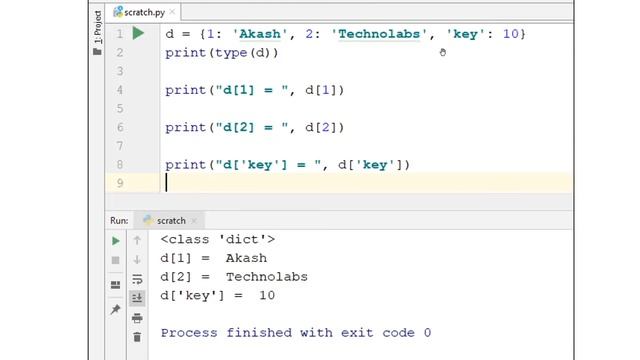Image resolution: width=640 pixels, height=360 pixels.
Task: Stop the running process with the square icon
Action: point(116,260)
